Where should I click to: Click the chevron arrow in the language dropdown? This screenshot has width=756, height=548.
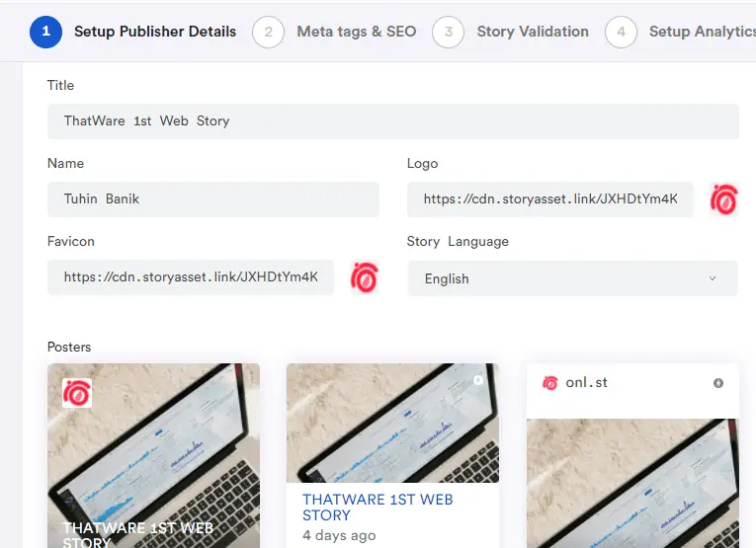click(713, 278)
